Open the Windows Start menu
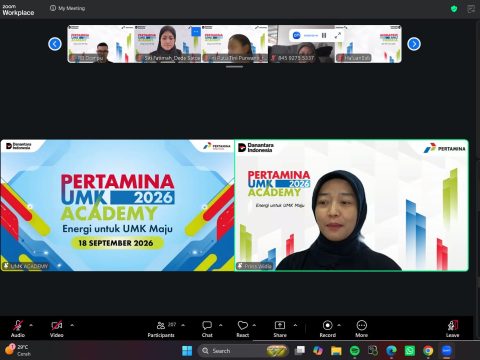The image size is (480, 360). (187, 351)
